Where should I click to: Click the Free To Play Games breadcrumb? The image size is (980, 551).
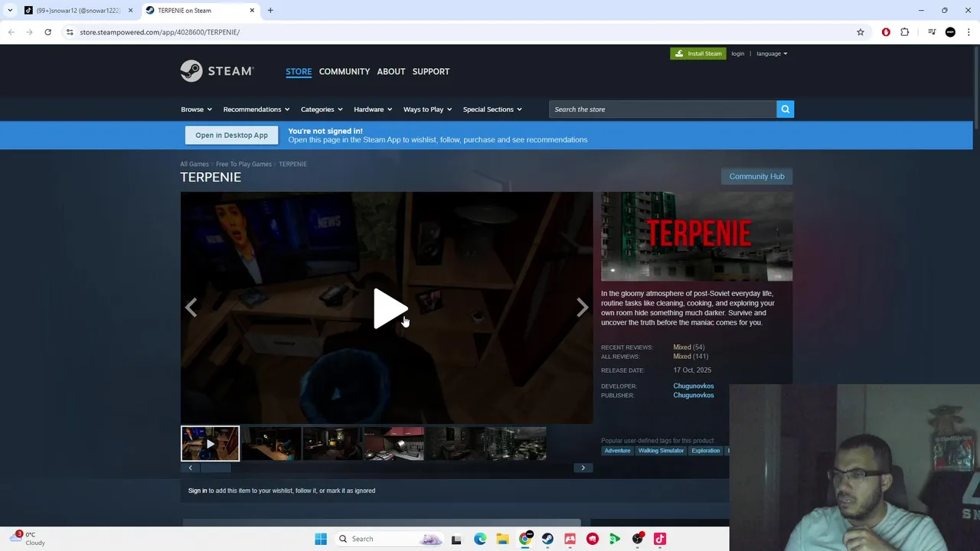[x=243, y=164]
